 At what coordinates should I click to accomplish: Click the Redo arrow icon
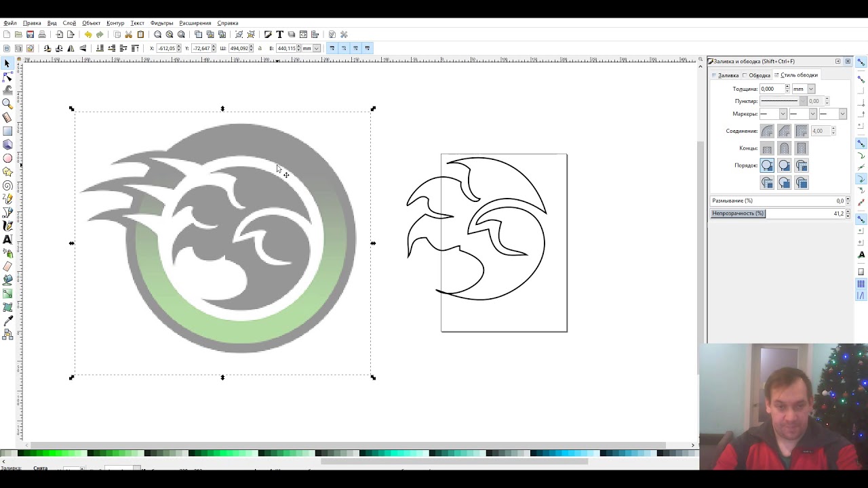click(x=100, y=35)
